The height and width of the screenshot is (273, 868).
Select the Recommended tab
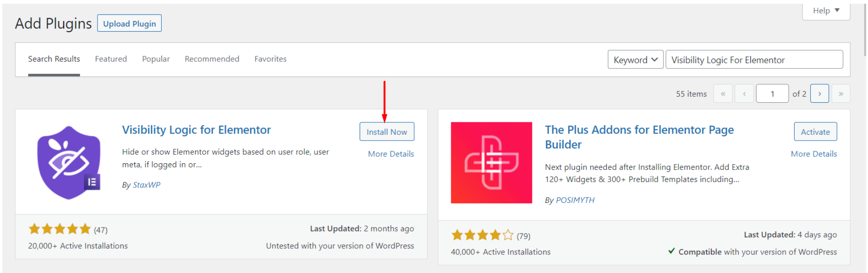pos(212,59)
